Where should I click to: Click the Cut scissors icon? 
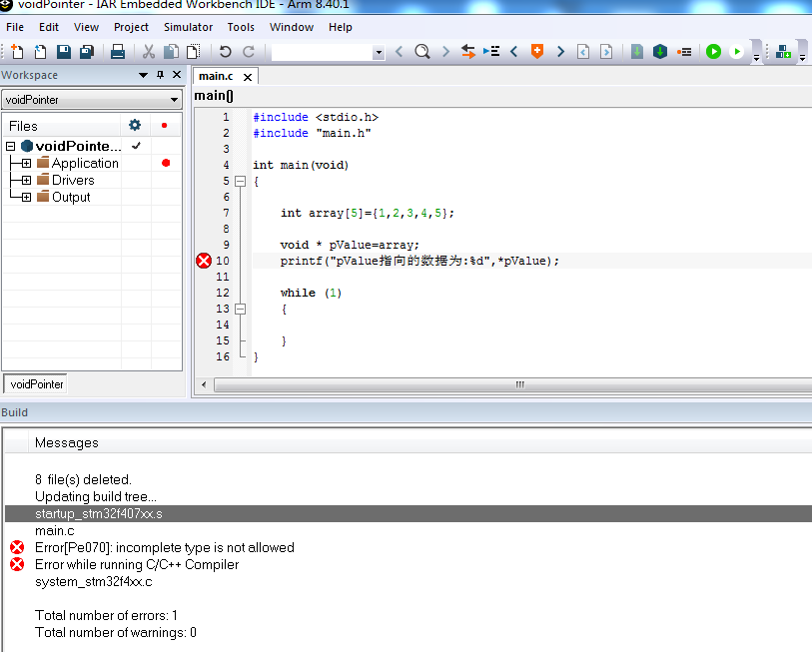pyautogui.click(x=149, y=52)
